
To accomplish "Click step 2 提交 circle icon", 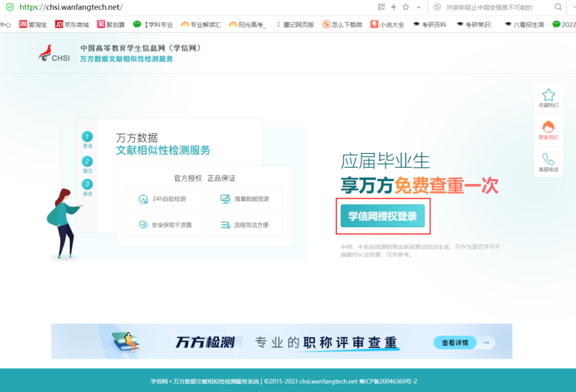I will tap(87, 161).
